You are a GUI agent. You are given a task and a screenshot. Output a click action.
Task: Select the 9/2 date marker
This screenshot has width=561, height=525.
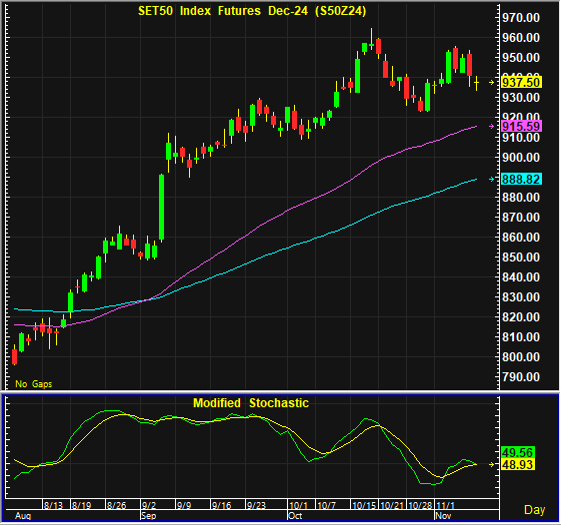[149, 505]
